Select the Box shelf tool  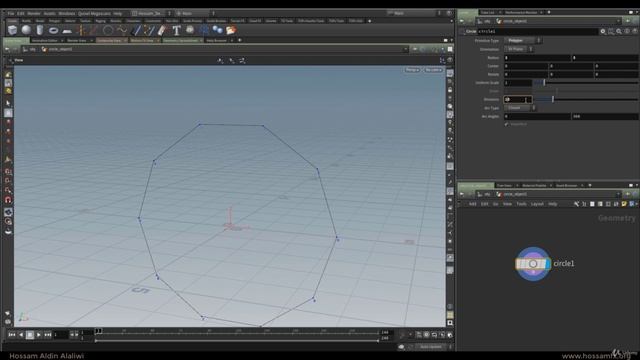coord(13,30)
